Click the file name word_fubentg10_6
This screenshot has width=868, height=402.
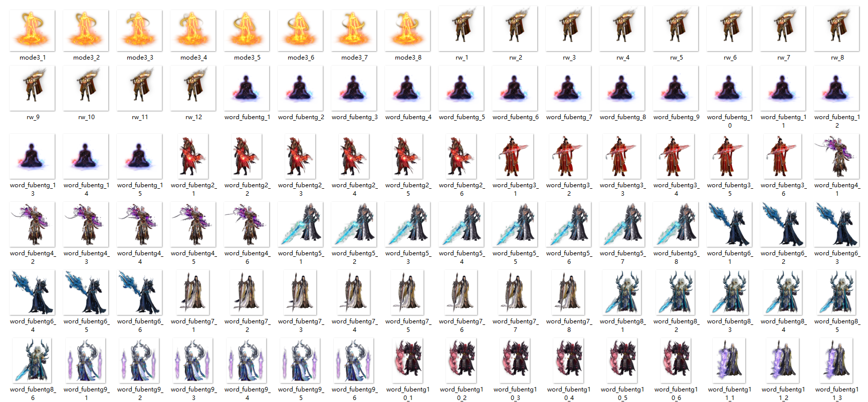pos(676,393)
